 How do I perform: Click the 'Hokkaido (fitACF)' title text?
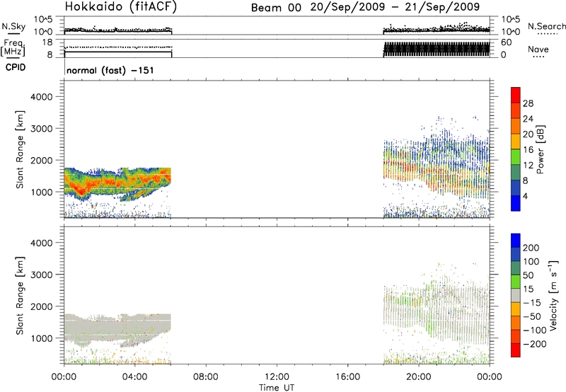coord(121,6)
